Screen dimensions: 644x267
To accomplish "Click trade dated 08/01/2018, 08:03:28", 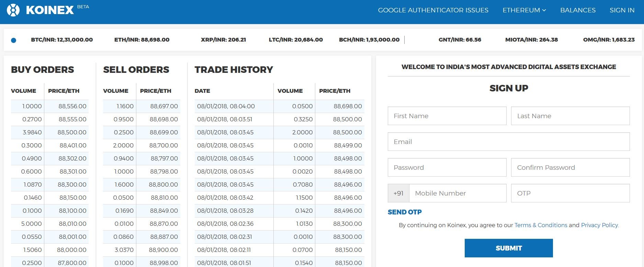I will pyautogui.click(x=225, y=211).
